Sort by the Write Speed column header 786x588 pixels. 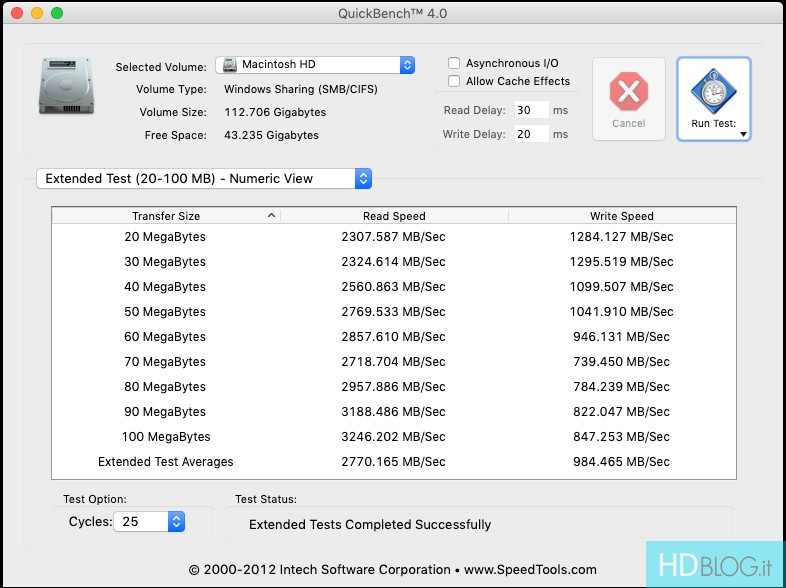click(622, 216)
